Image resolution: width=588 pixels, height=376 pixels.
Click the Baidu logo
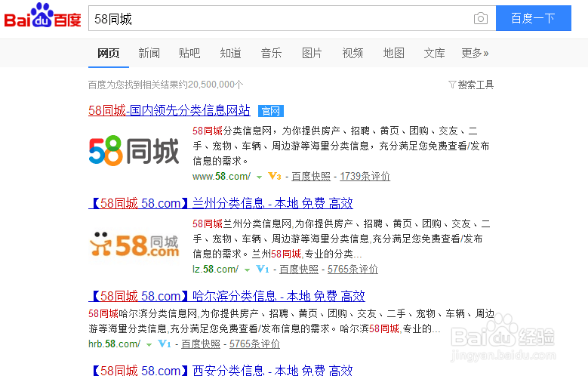[x=42, y=16]
